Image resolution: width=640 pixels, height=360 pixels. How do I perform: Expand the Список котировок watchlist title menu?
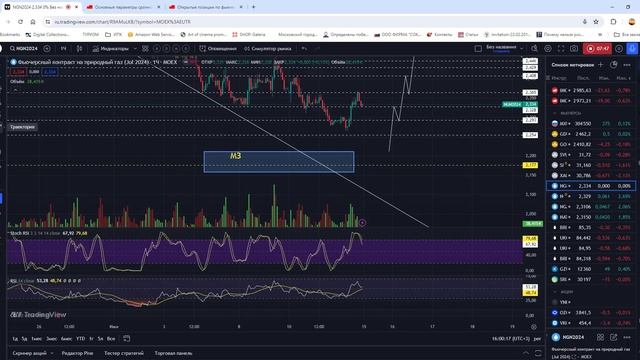[572, 64]
